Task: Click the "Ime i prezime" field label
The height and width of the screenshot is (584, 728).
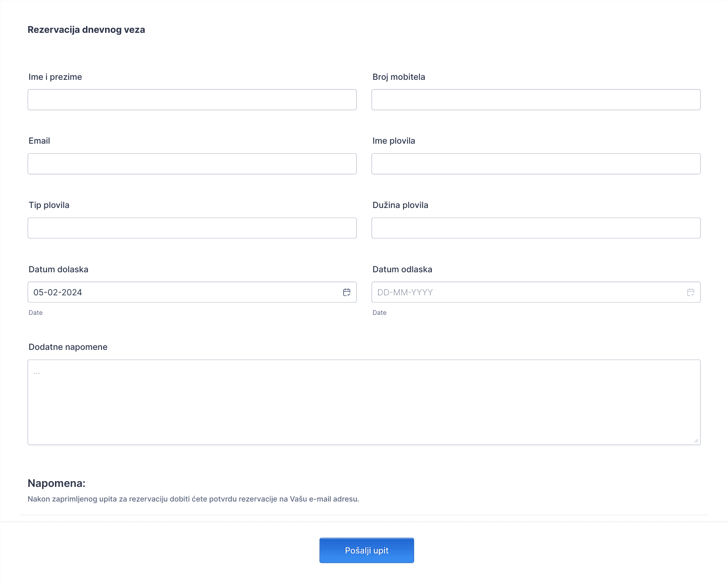Action: click(x=55, y=77)
